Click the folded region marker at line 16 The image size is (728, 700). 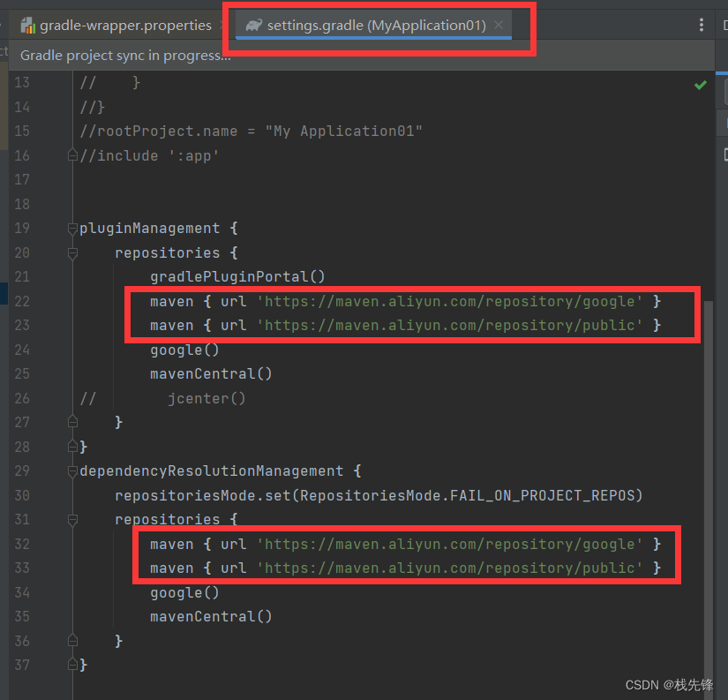point(72,154)
